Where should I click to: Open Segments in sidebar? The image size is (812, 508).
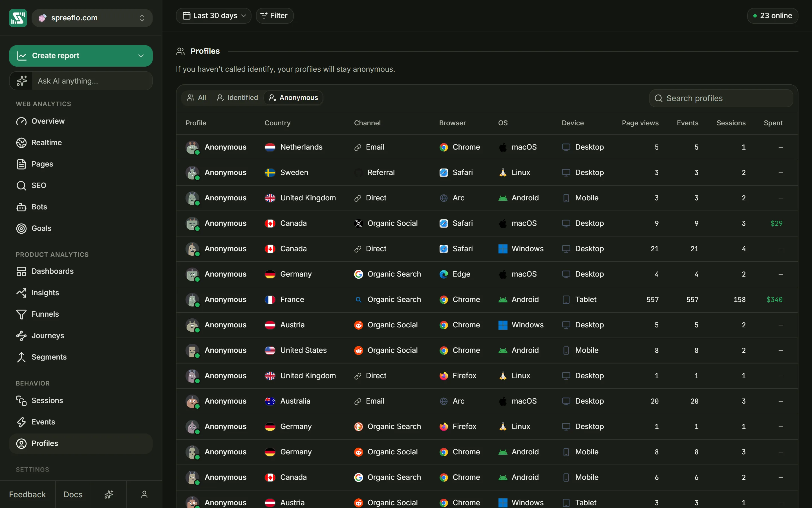(x=81, y=357)
